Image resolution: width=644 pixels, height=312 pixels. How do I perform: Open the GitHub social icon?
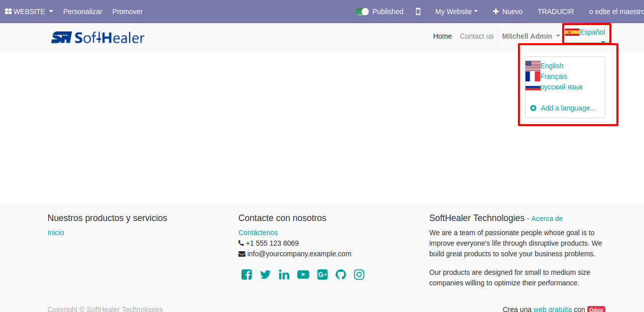[x=341, y=274]
